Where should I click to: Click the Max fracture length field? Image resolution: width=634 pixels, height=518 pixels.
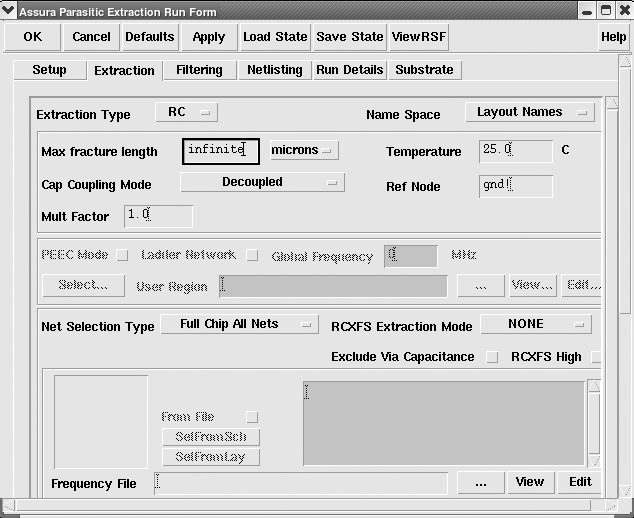[x=221, y=151]
